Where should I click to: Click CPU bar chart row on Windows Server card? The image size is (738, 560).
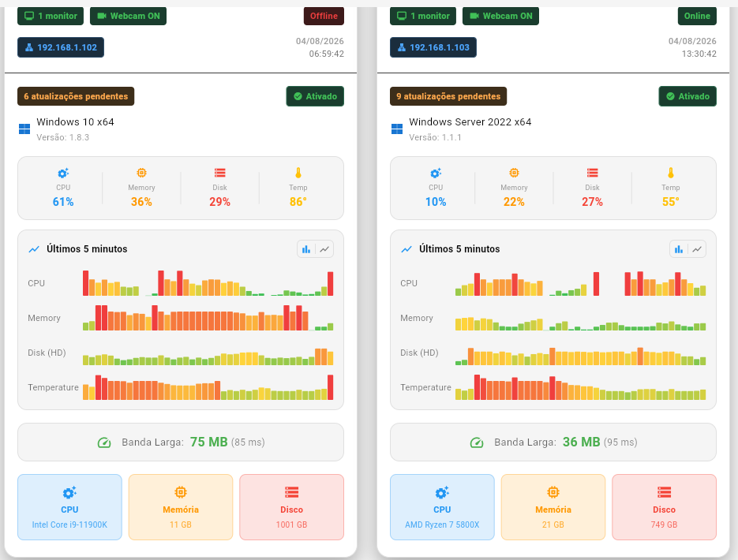pyautogui.click(x=581, y=283)
